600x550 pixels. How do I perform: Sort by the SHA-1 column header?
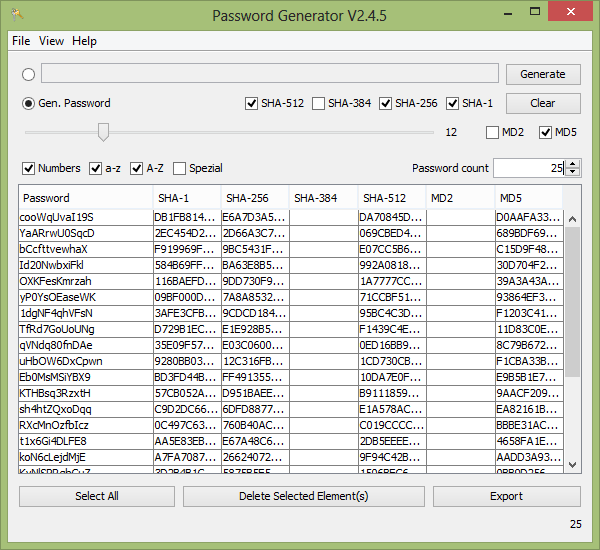[x=187, y=198]
